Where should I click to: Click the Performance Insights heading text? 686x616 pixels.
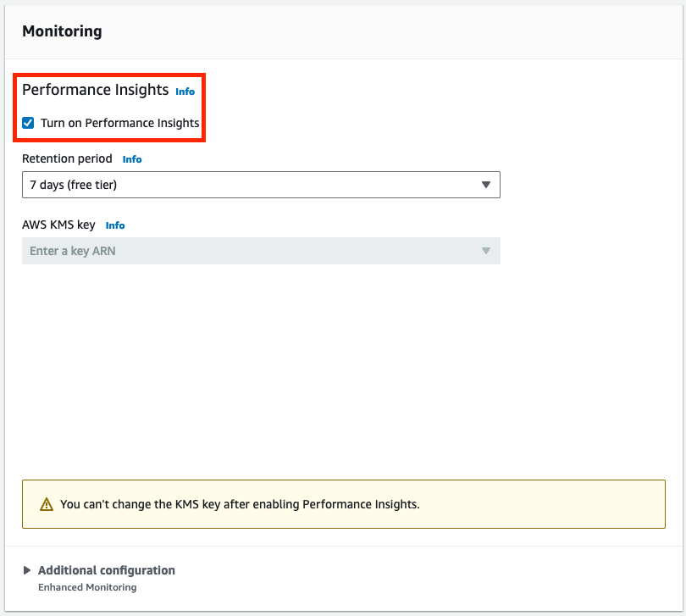coord(95,90)
